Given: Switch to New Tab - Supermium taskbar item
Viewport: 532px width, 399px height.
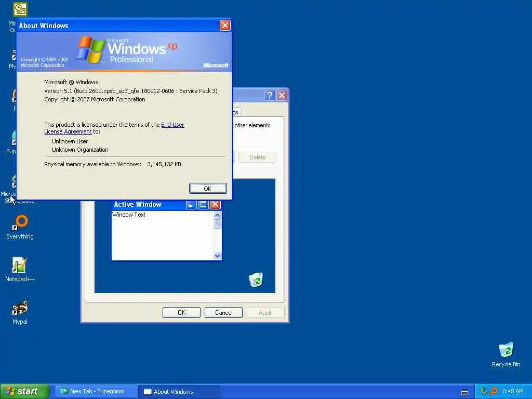Looking at the screenshot, I should [96, 392].
